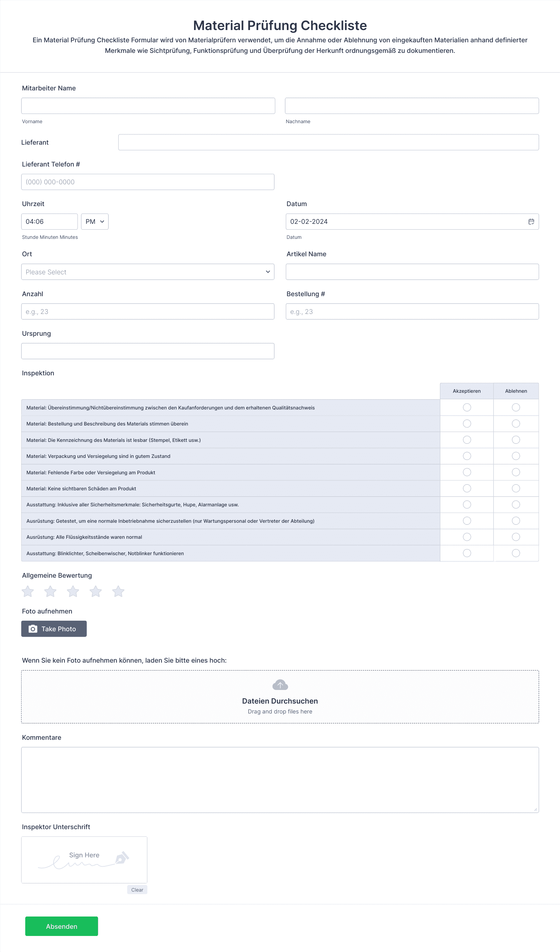Click into the Kommentare text area

point(280,780)
